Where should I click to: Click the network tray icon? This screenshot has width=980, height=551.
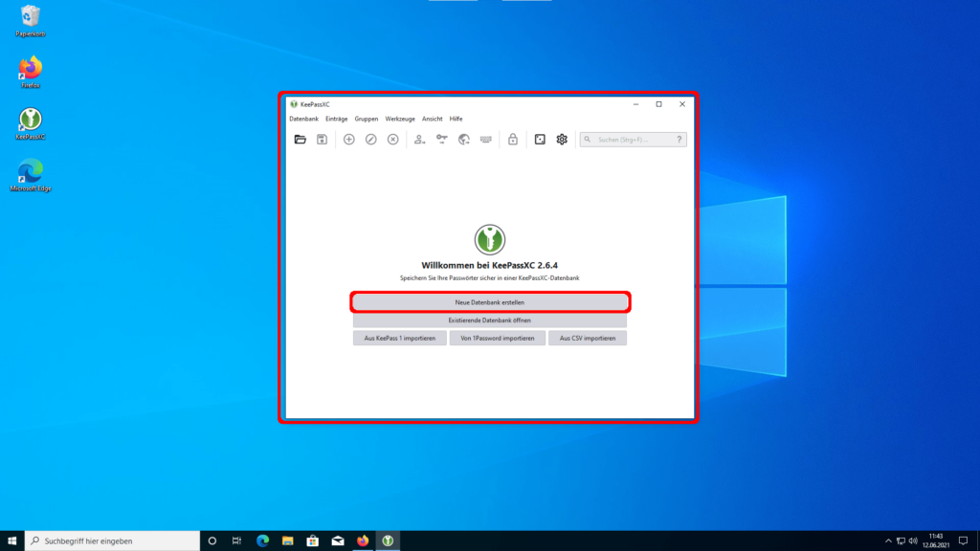pos(901,541)
